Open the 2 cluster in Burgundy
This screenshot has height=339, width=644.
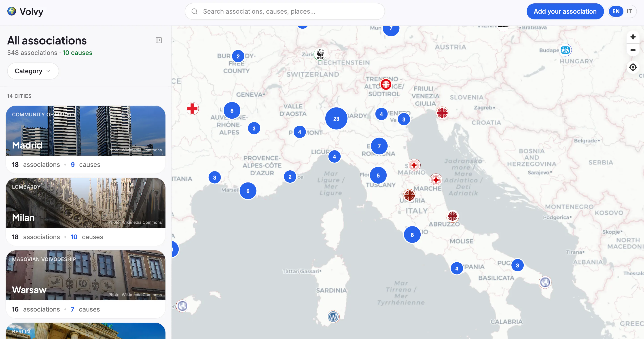point(238,56)
